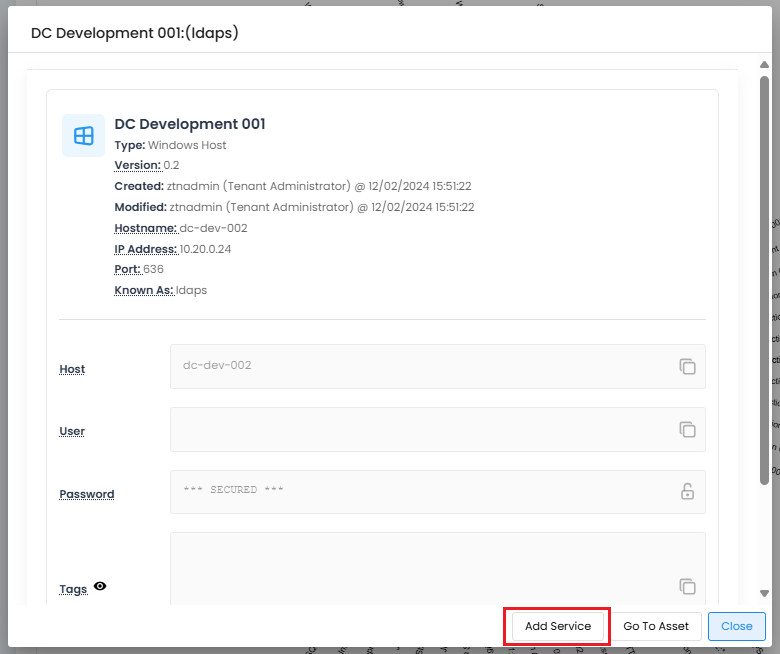Copy the Tags field contents
Image resolution: width=780 pixels, height=654 pixels.
pyautogui.click(x=687, y=587)
